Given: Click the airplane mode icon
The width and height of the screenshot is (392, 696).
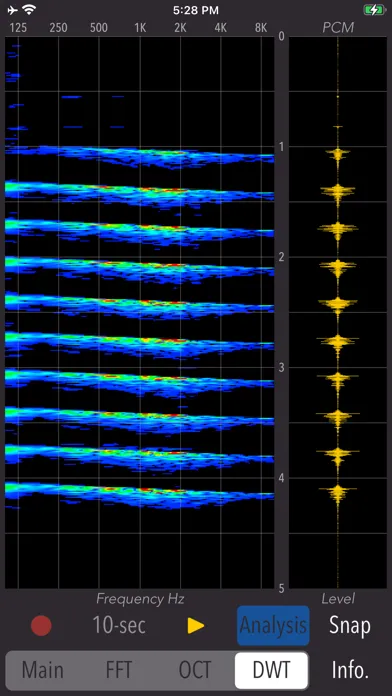Looking at the screenshot, I should click(x=13, y=9).
